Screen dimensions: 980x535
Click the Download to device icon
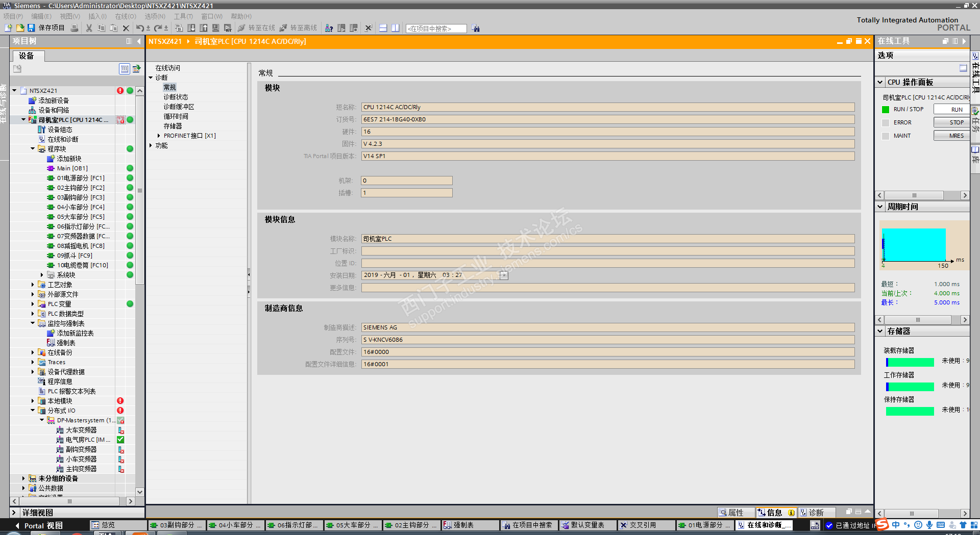pos(191,28)
